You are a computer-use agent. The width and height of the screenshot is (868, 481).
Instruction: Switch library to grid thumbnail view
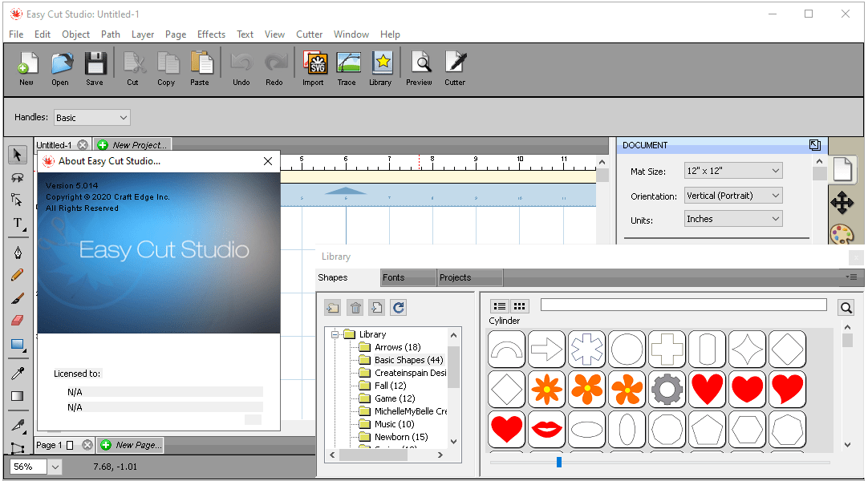point(520,306)
